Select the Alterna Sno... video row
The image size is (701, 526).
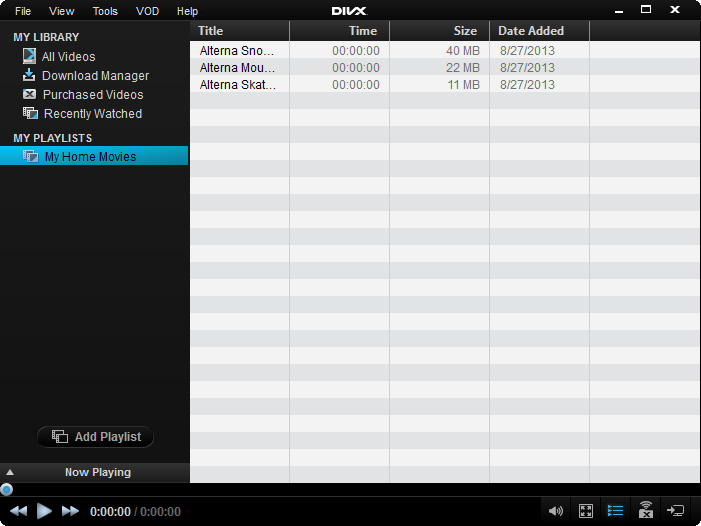(445, 50)
